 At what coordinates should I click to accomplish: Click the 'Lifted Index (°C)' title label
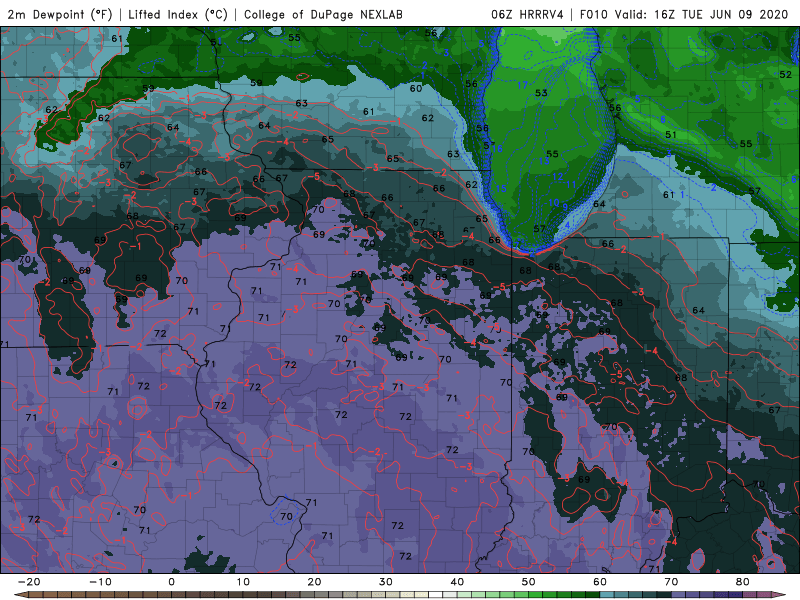[178, 14]
